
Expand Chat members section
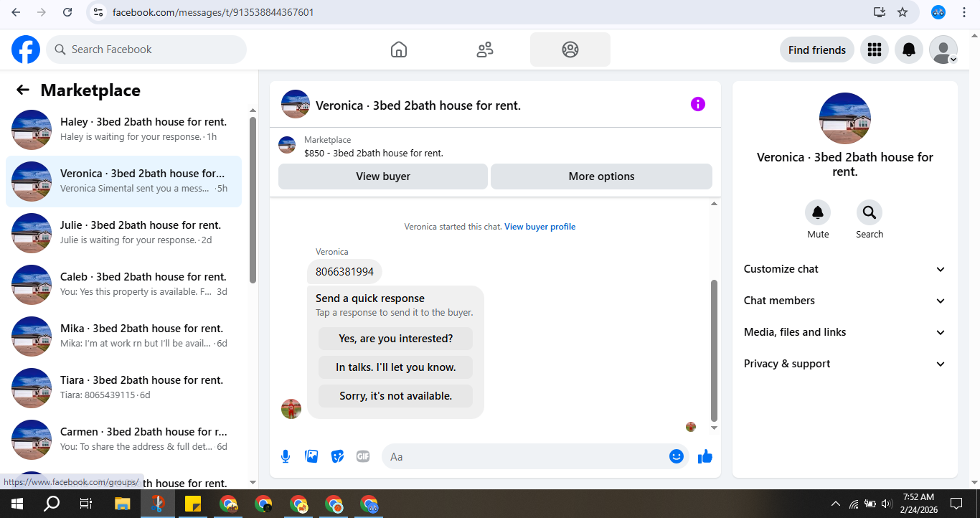click(x=845, y=301)
